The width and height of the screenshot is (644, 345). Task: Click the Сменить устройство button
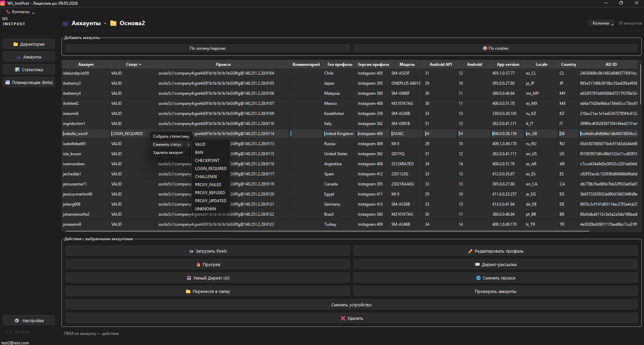[x=351, y=305]
